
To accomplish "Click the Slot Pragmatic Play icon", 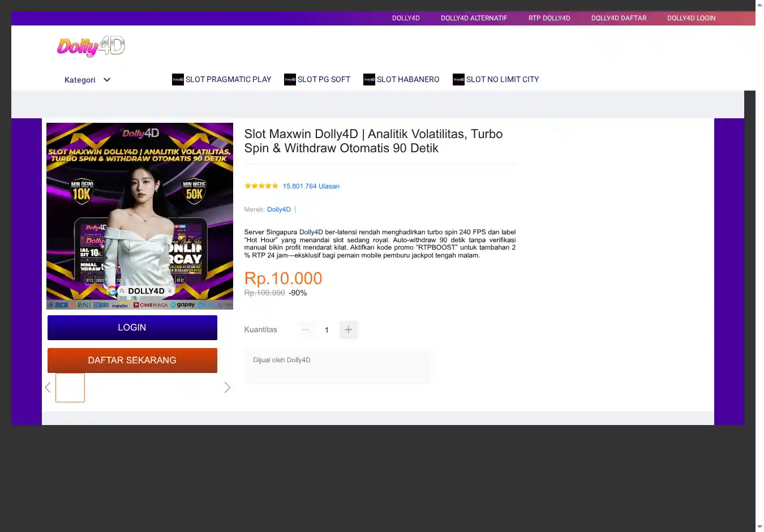I will point(178,80).
